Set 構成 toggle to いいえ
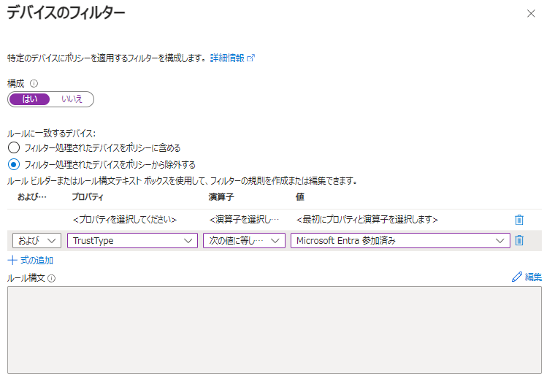The width and height of the screenshot is (544, 392). [72, 99]
